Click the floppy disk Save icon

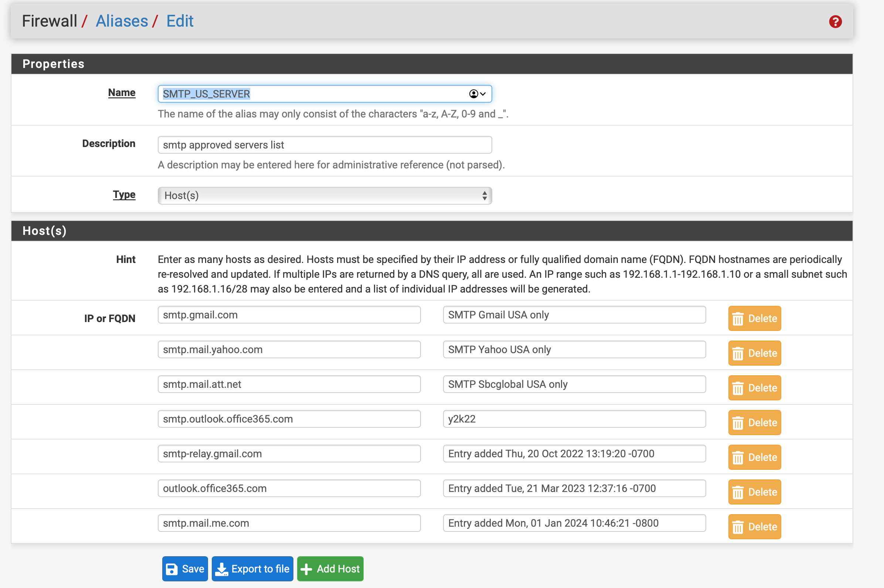pos(172,569)
